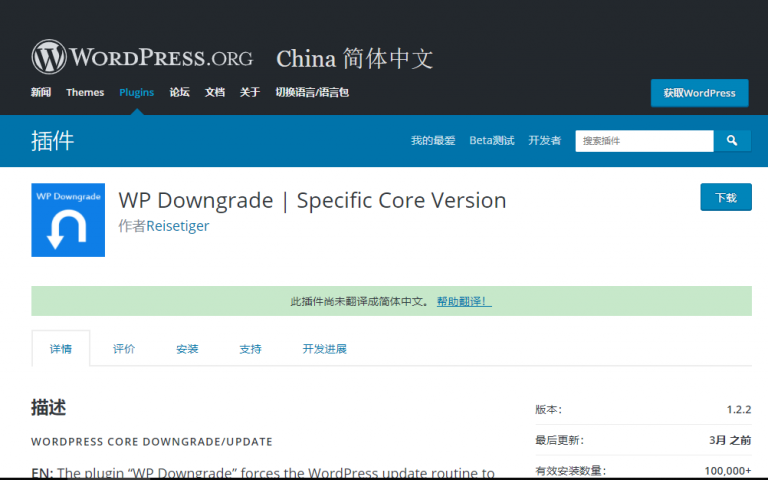Screen dimensions: 768x480
Task: Open the Beta测试 link
Action: [x=492, y=141]
